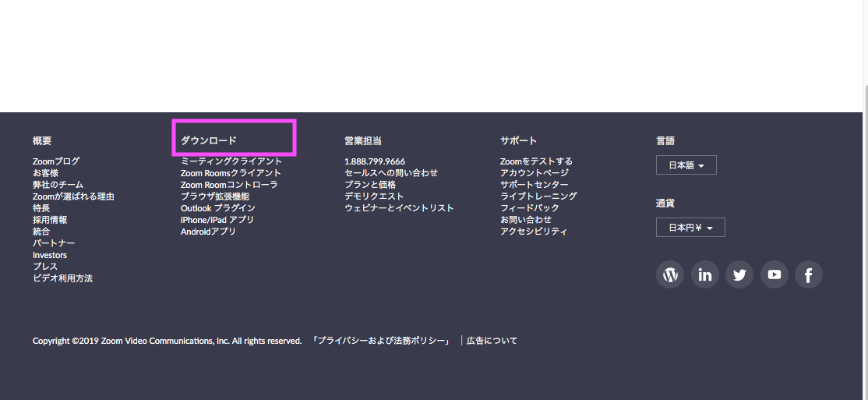
Task: Open the Twitter social icon
Action: pyautogui.click(x=739, y=274)
